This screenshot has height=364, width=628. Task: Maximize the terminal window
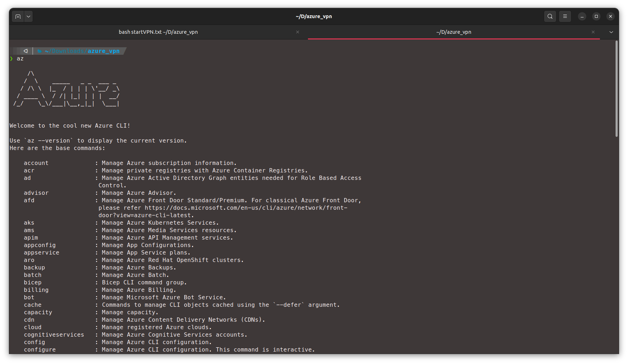point(596,16)
